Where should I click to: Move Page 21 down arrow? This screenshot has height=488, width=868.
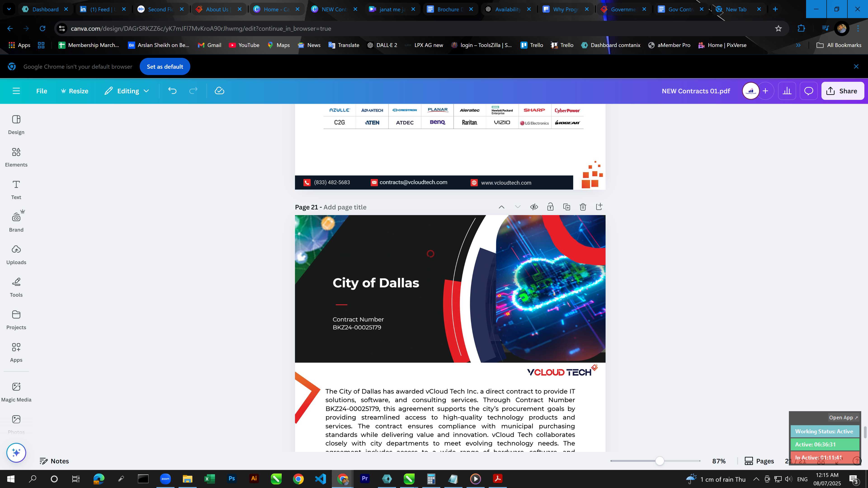pos(518,207)
